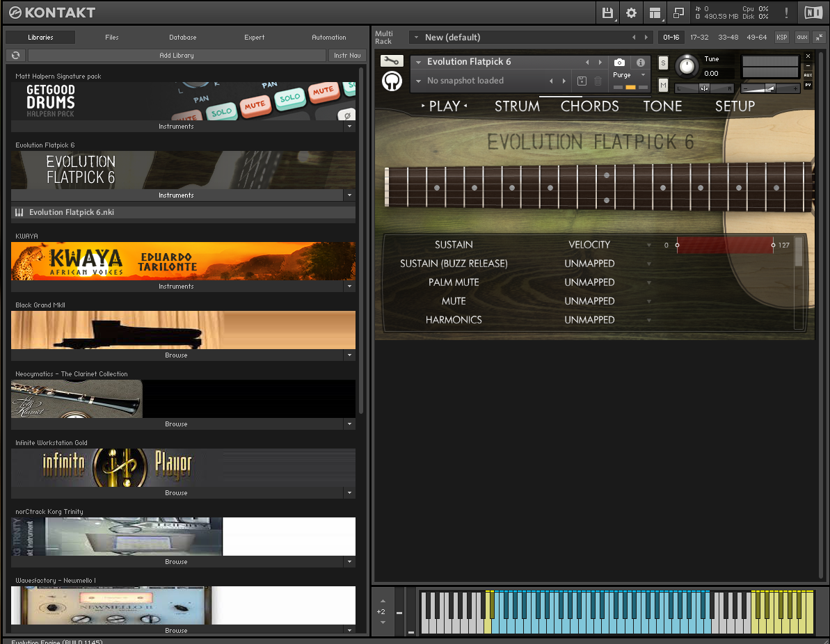Open instrument edit mode with the wrench icon
Image resolution: width=830 pixels, height=644 pixels.
coord(392,61)
